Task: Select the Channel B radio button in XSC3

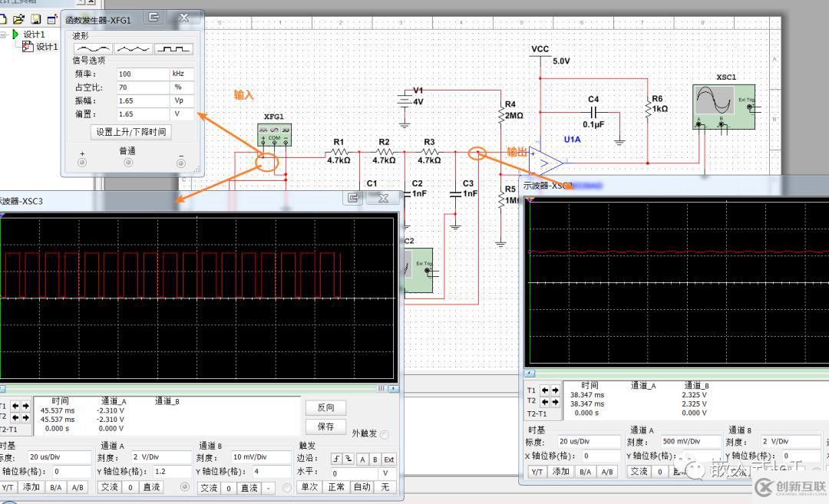Action: (x=288, y=486)
